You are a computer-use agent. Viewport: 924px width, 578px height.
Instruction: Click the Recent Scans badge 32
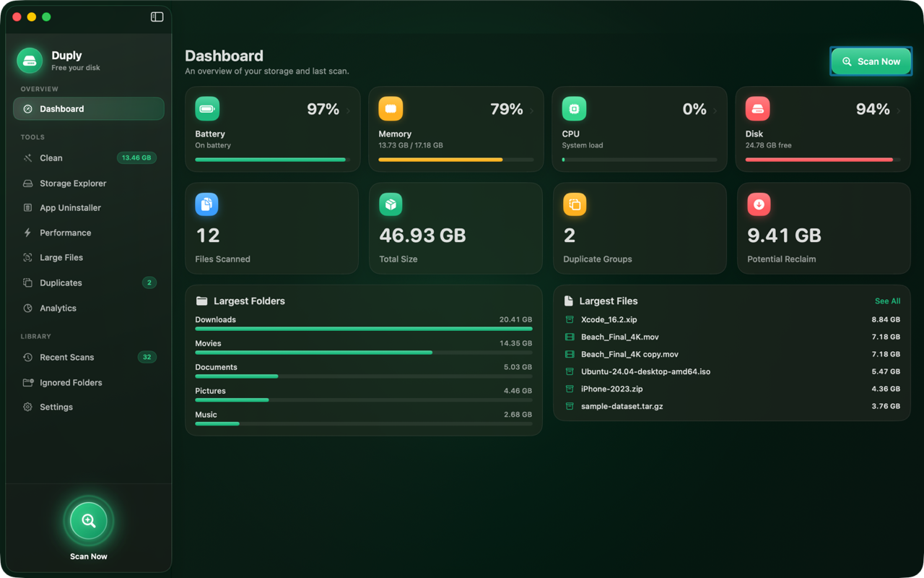(x=147, y=357)
